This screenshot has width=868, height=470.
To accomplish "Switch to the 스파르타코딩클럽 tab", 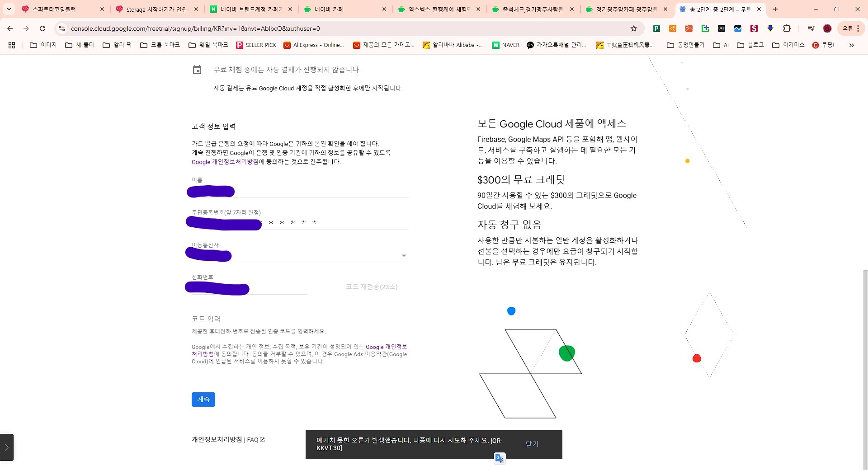I will point(63,9).
